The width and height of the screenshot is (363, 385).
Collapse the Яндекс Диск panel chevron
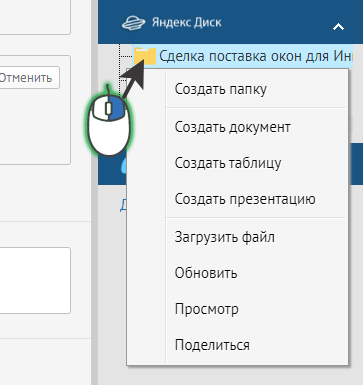coord(338,27)
